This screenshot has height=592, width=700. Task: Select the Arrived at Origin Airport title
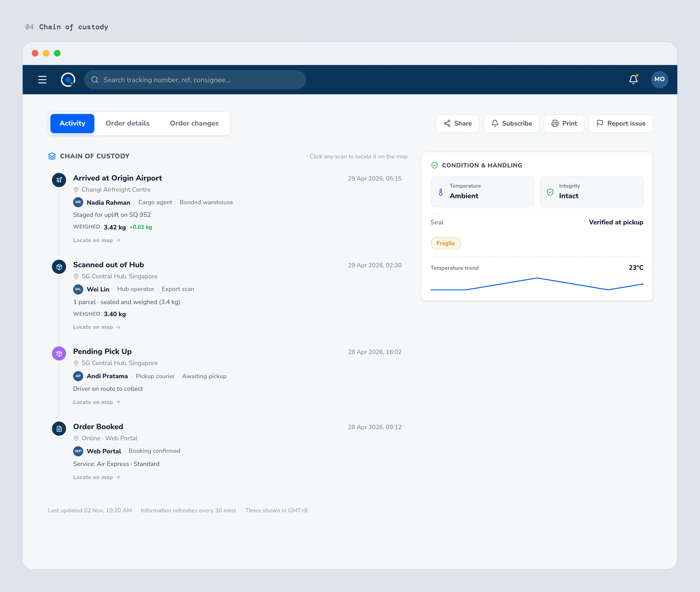point(118,178)
